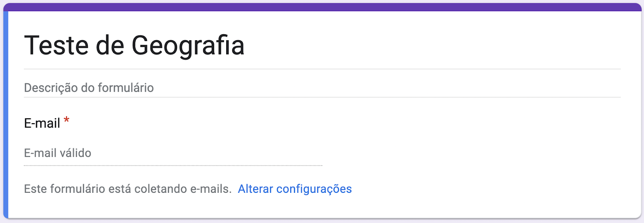The width and height of the screenshot is (644, 223).
Task: Click the form title Teste de Geografia
Action: coord(134,45)
